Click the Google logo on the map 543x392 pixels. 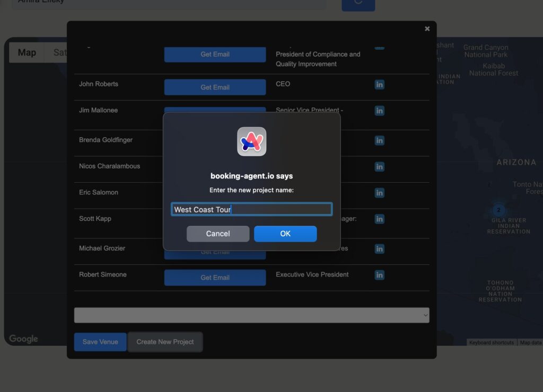23,338
